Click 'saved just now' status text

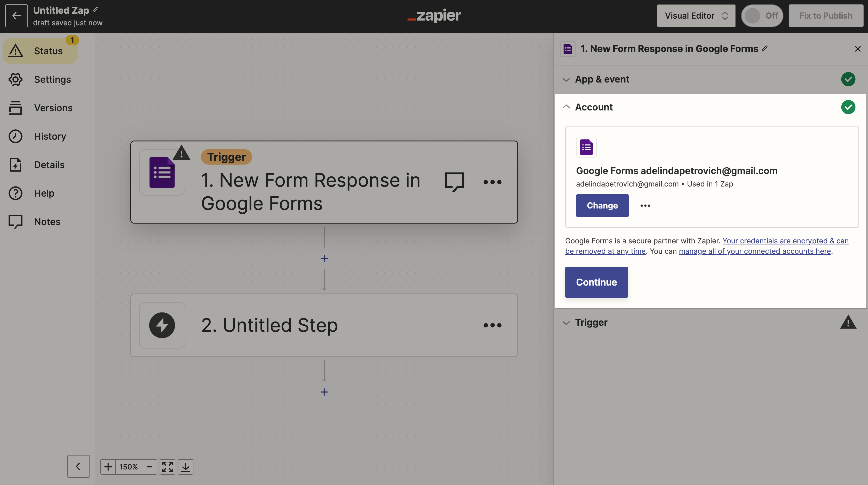point(77,23)
